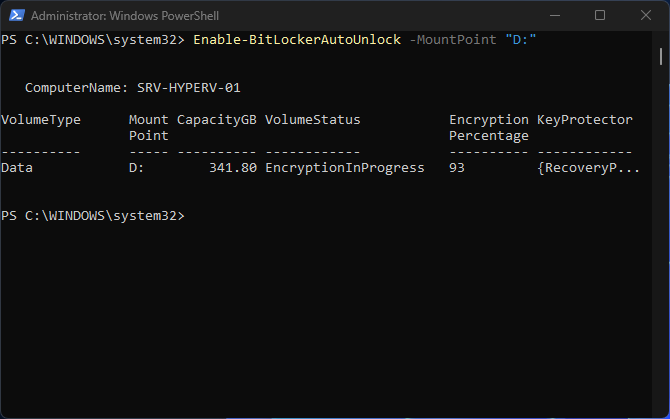Click the CapacityGB column header
This screenshot has height=419, width=670.
pos(217,120)
